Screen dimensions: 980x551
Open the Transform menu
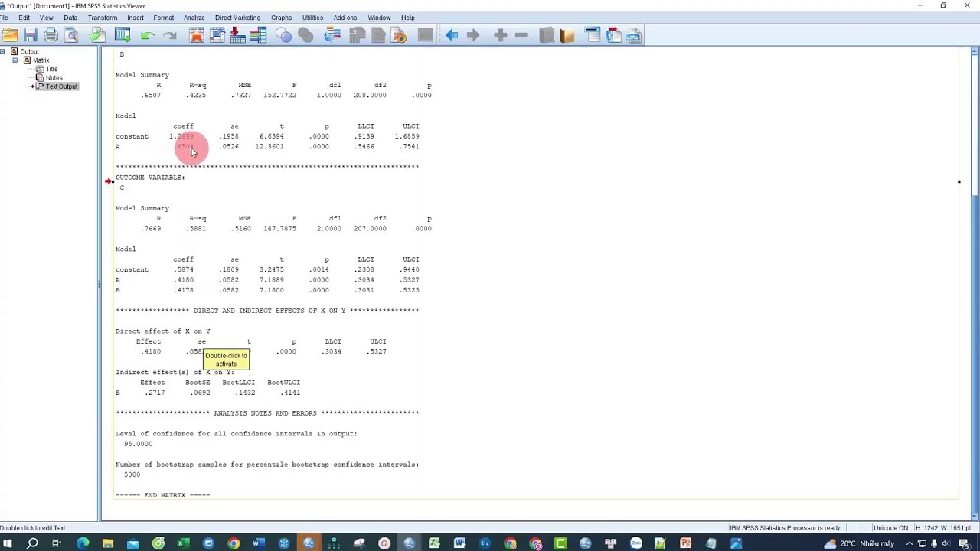pos(103,18)
